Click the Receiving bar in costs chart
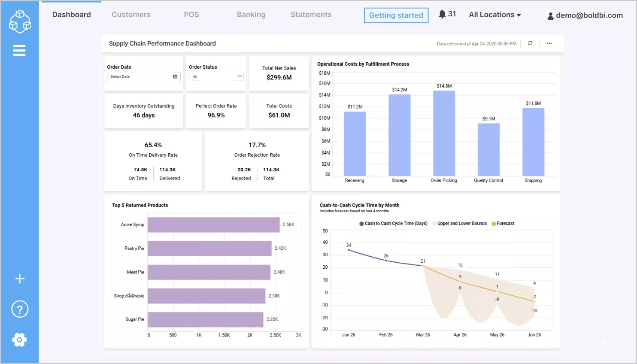The height and width of the screenshot is (364, 637). (355, 144)
